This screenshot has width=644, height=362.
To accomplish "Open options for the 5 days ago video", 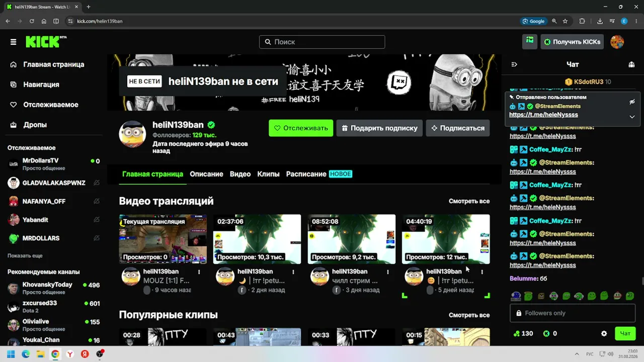I will tap(482, 272).
